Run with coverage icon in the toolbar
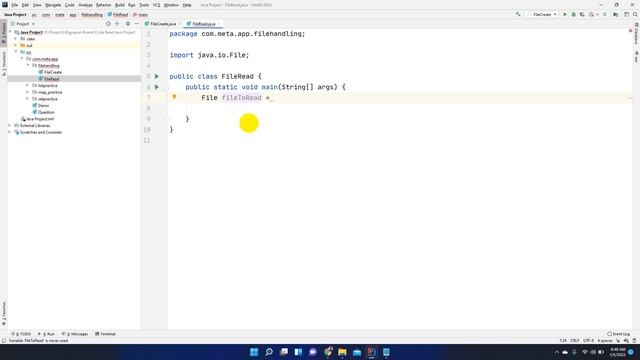This screenshot has height=360, width=640. [582, 14]
